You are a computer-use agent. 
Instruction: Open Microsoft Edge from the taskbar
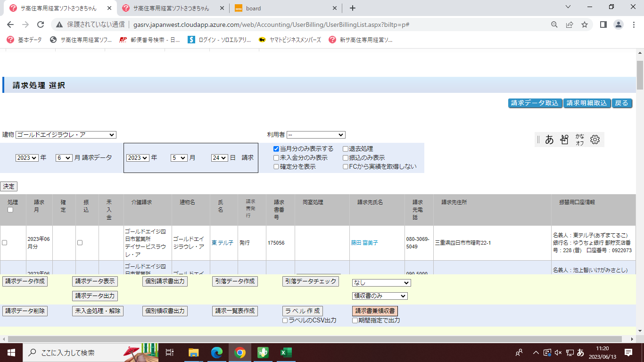tap(217, 352)
